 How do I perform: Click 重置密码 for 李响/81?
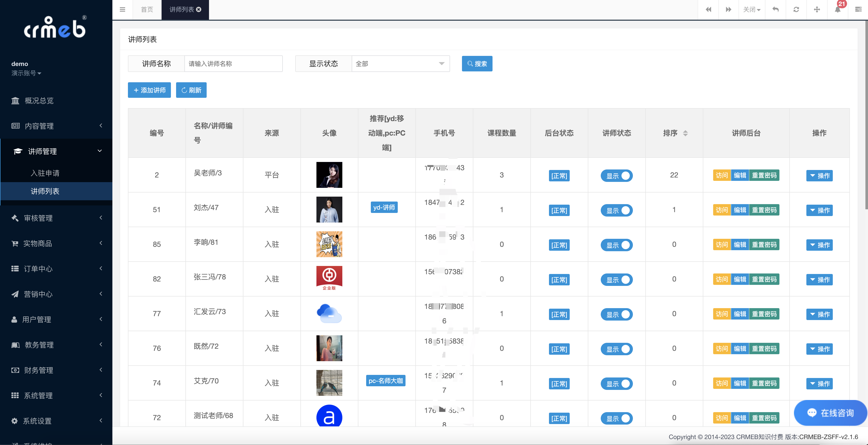[764, 245]
